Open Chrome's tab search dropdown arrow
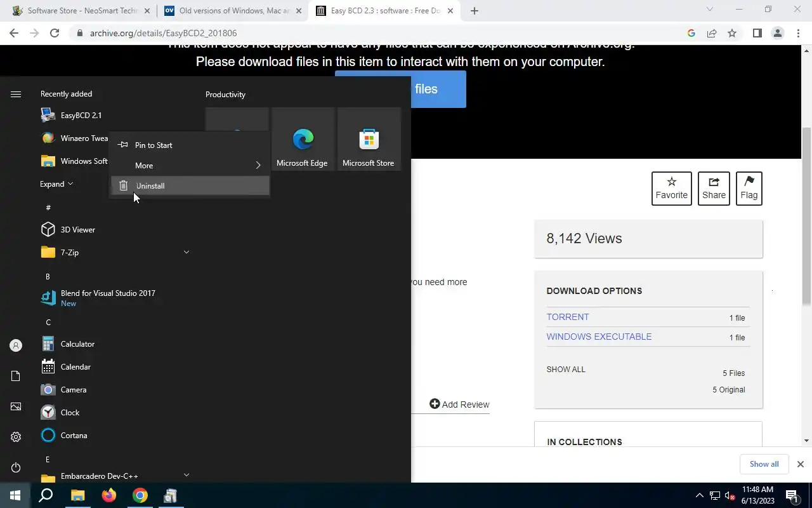 click(x=710, y=10)
